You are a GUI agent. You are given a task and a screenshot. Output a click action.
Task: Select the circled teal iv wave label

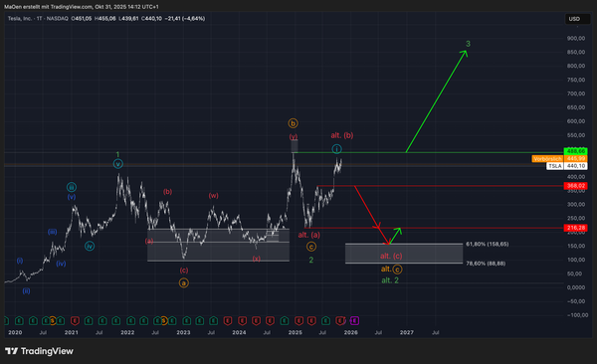tap(90, 246)
